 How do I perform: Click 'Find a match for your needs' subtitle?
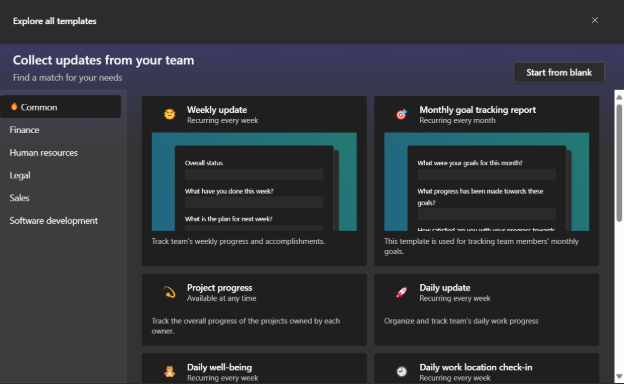coord(67,78)
